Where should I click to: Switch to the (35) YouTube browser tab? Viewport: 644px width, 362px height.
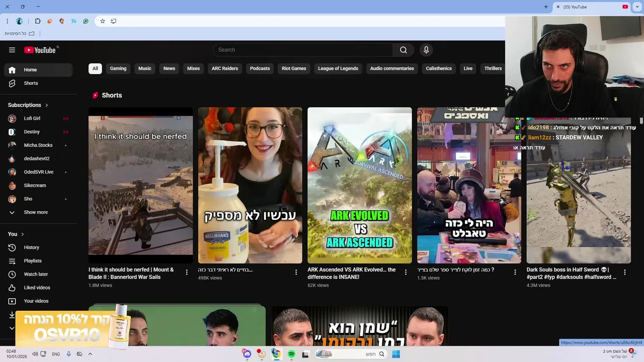tap(593, 7)
